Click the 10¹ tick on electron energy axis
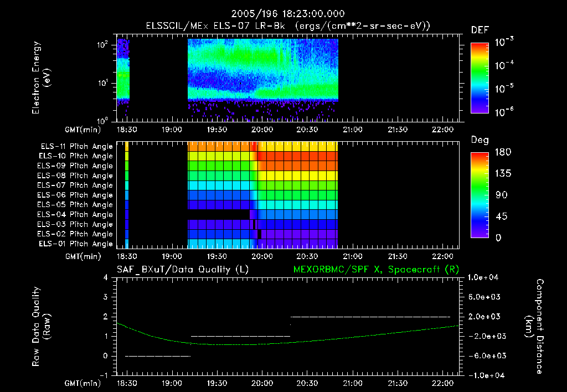567x392 pixels. pos(102,83)
